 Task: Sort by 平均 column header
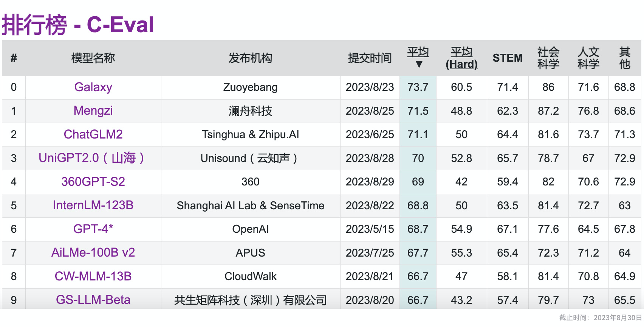(x=418, y=52)
